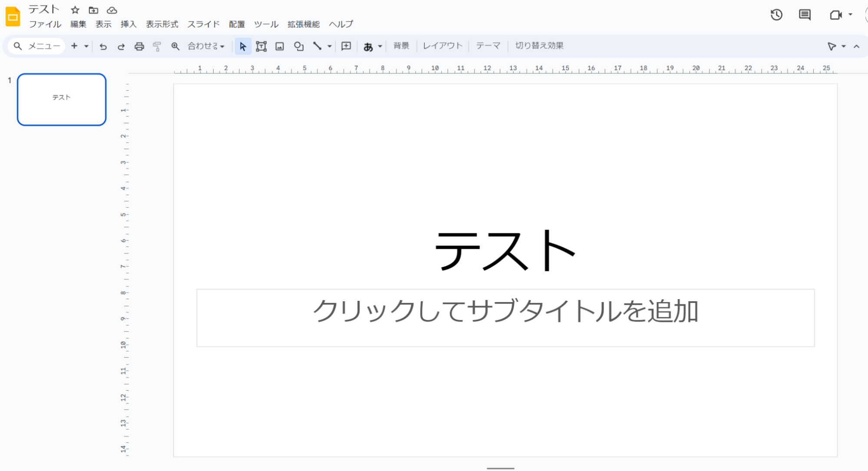Activate the paint format roller
This screenshot has width=868, height=471.
coord(157,46)
